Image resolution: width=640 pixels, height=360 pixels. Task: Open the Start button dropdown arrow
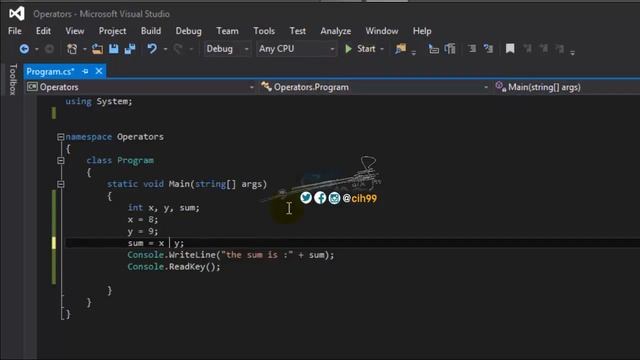coord(382,49)
